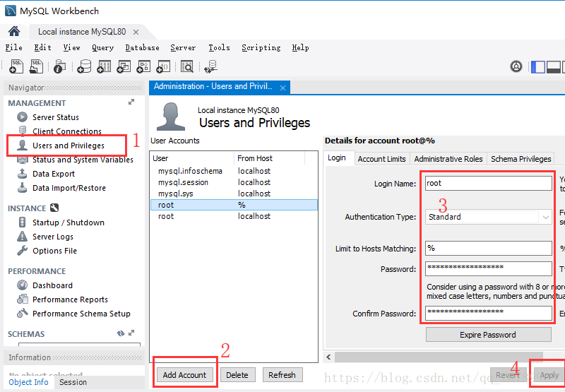The height and width of the screenshot is (392, 565).
Task: Open the Scripting menu
Action: 261,47
